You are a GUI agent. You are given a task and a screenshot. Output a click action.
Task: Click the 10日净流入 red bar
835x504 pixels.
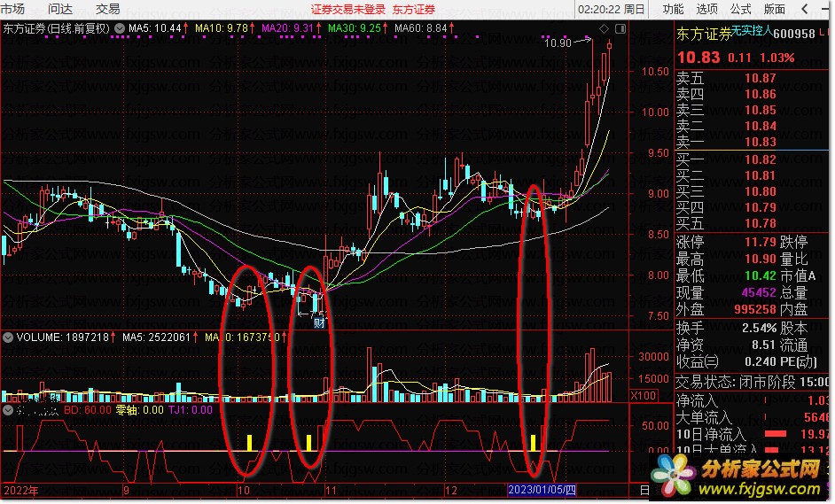point(776,434)
